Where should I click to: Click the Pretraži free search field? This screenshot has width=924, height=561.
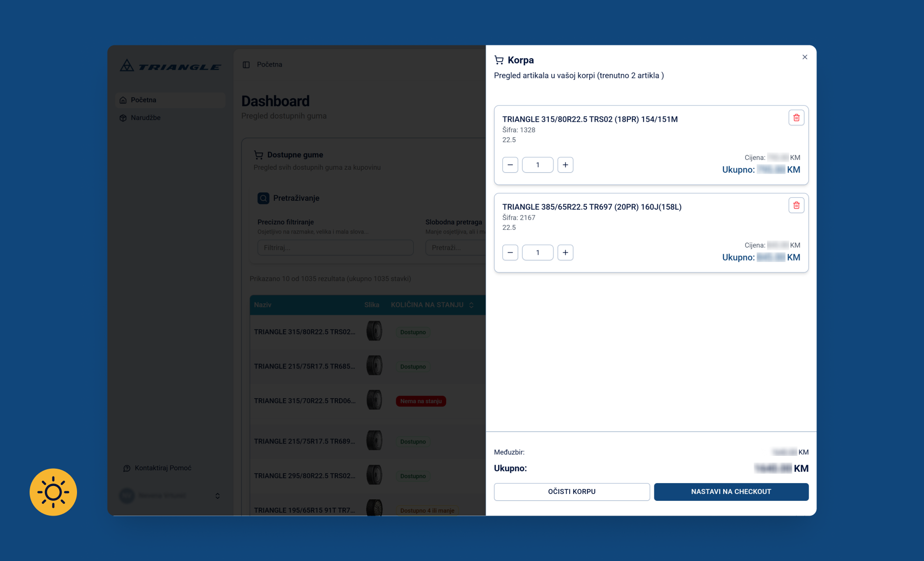(x=456, y=248)
